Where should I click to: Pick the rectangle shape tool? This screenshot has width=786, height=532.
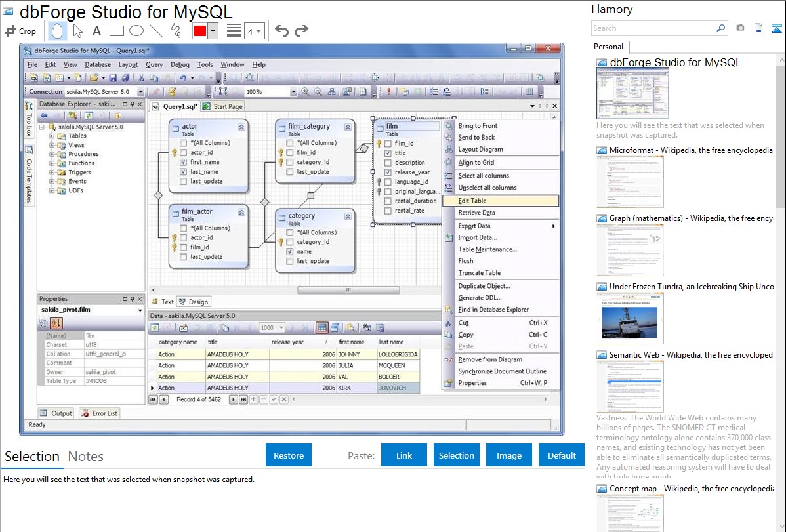116,31
